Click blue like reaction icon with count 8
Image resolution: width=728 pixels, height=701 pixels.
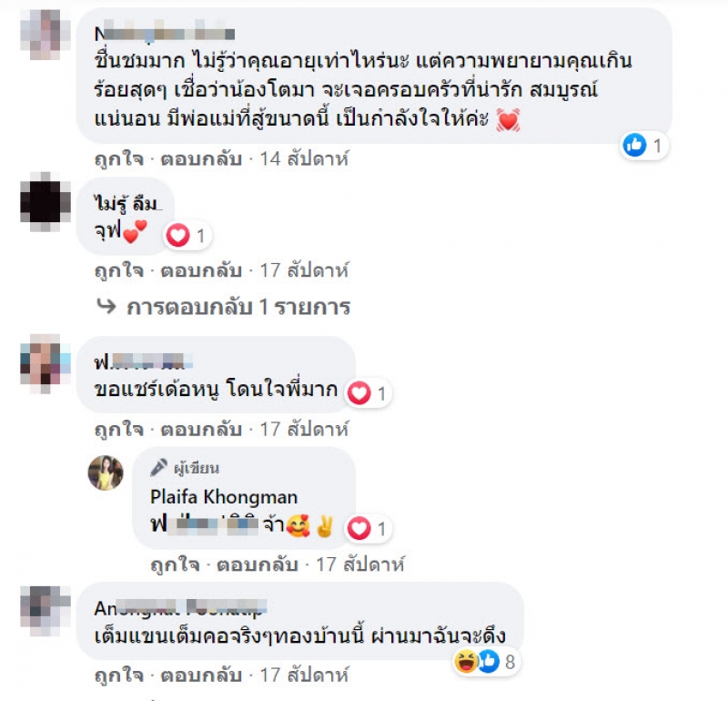click(x=488, y=662)
